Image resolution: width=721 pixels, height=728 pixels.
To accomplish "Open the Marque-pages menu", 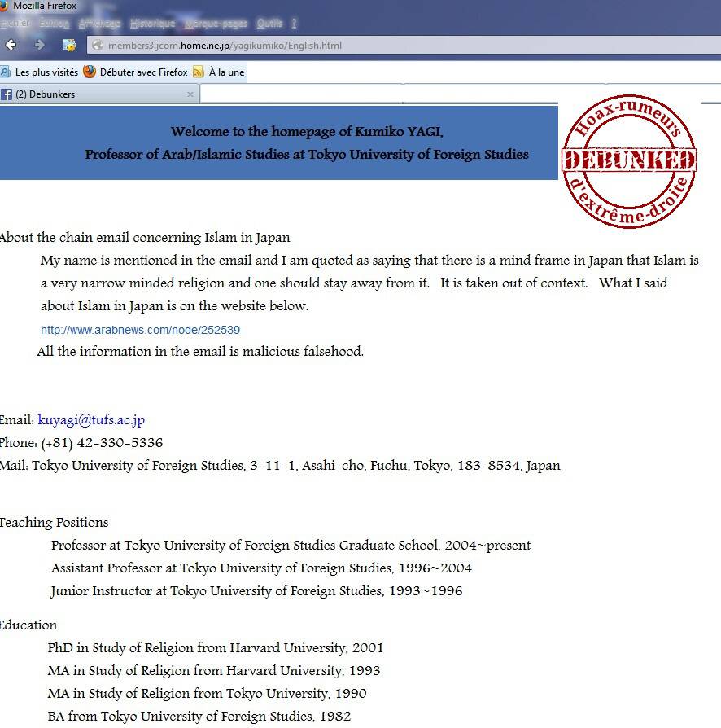I will click(216, 24).
